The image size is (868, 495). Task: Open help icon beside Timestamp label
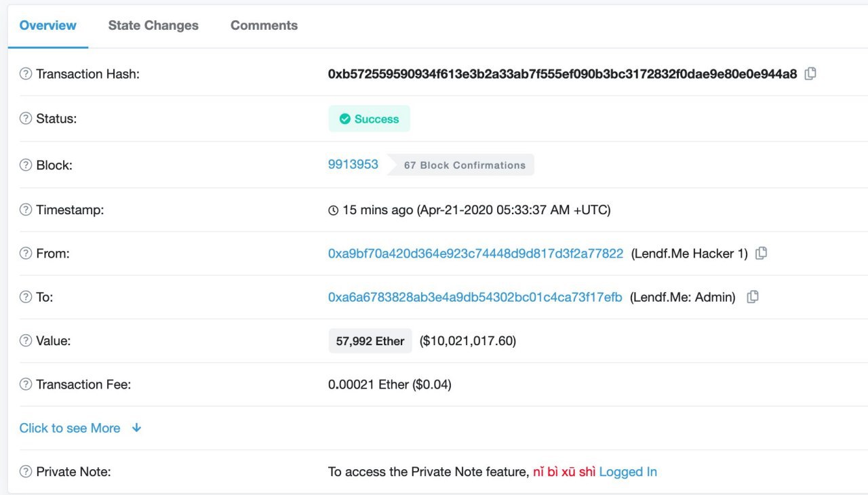click(x=26, y=210)
